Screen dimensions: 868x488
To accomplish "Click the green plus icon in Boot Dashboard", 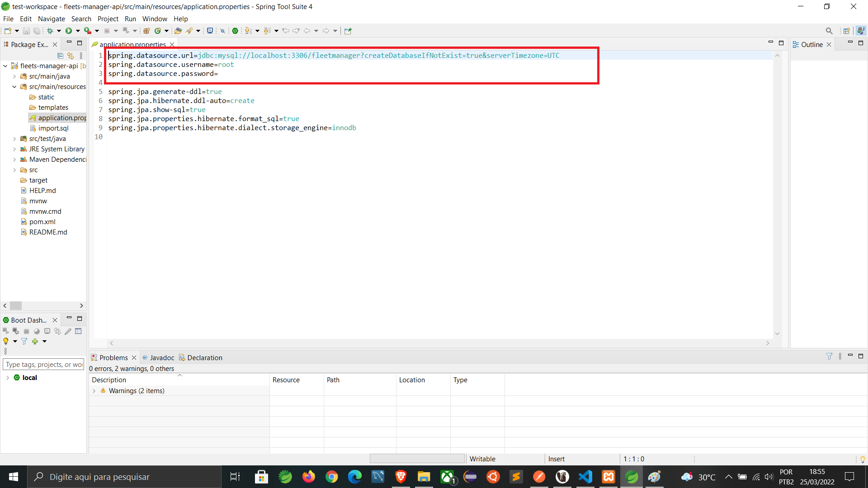I will [x=35, y=342].
